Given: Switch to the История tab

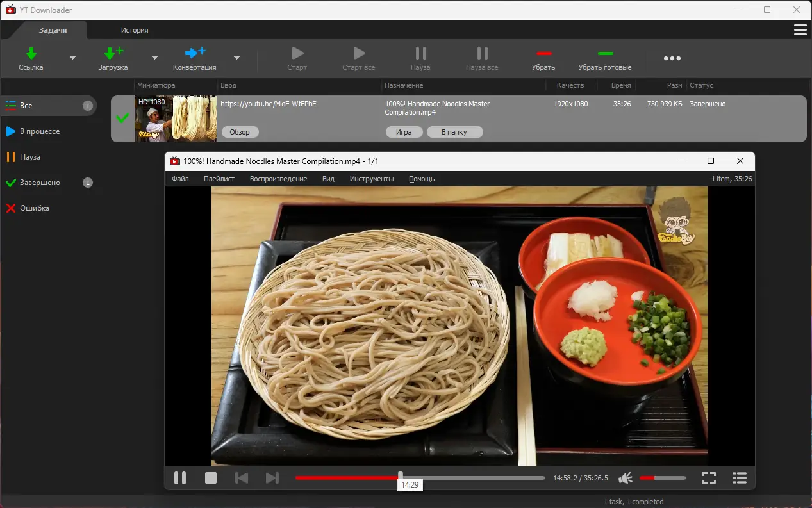Looking at the screenshot, I should (x=134, y=29).
